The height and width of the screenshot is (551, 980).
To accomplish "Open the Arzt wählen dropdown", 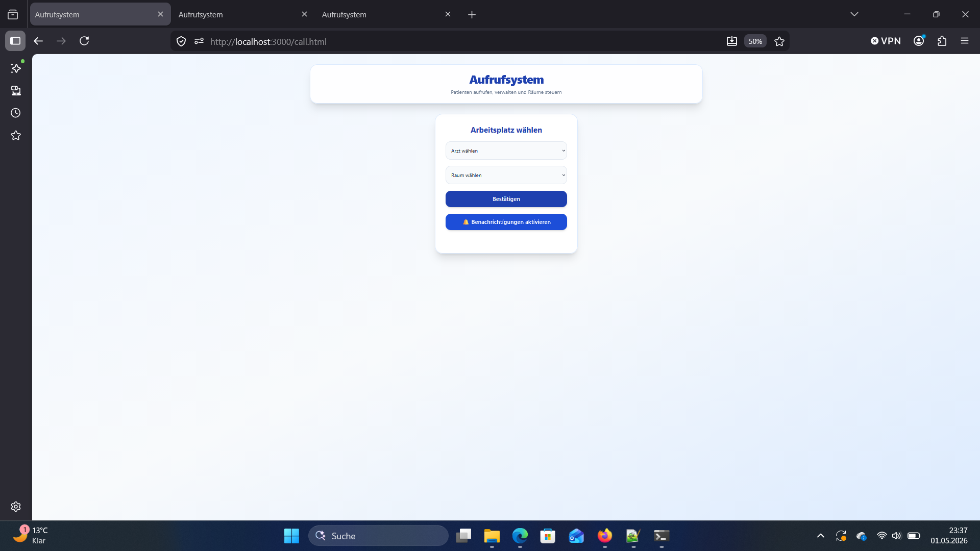I will pos(506,151).
